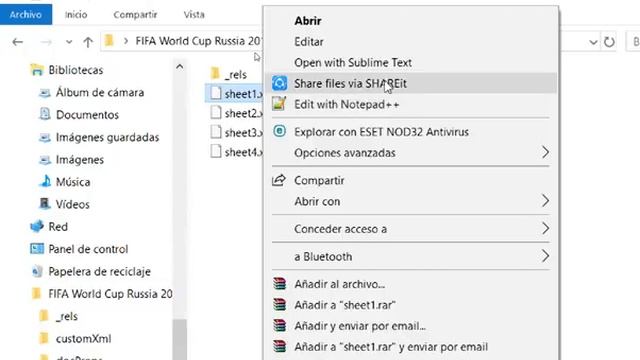The height and width of the screenshot is (360, 640).
Task: Choose Añadir al archivo... option
Action: 411,284
